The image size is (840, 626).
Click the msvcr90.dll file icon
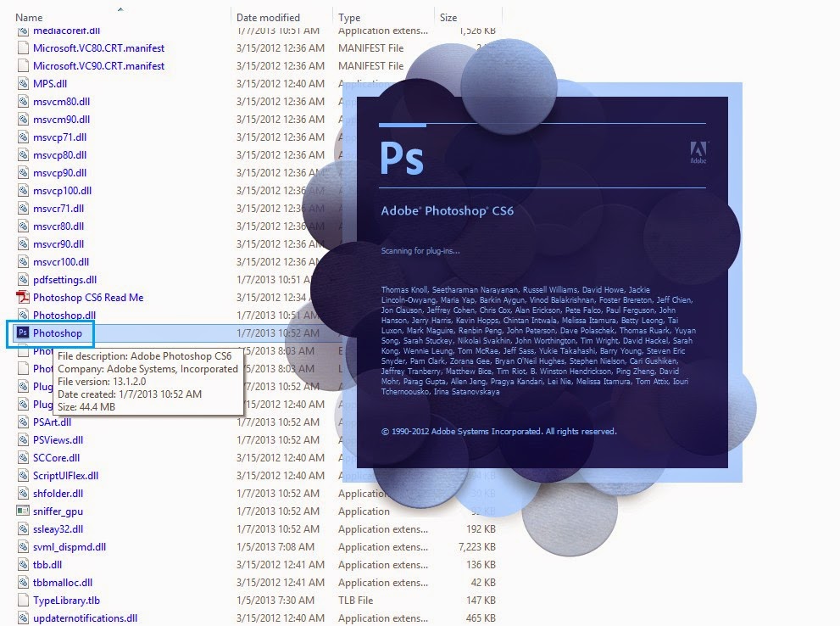tap(23, 243)
